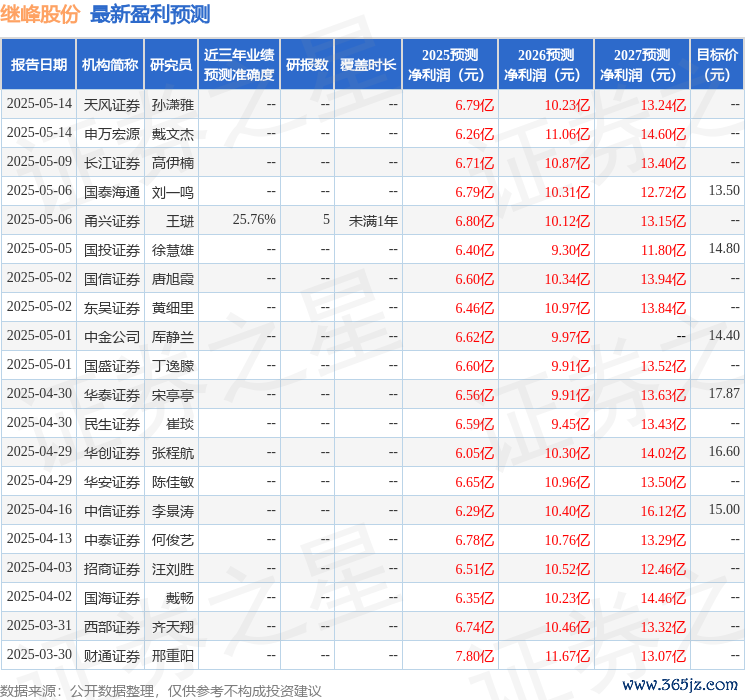The height and width of the screenshot is (700, 745).
Task: Select 长江证券 institution cell
Action: pos(112,163)
